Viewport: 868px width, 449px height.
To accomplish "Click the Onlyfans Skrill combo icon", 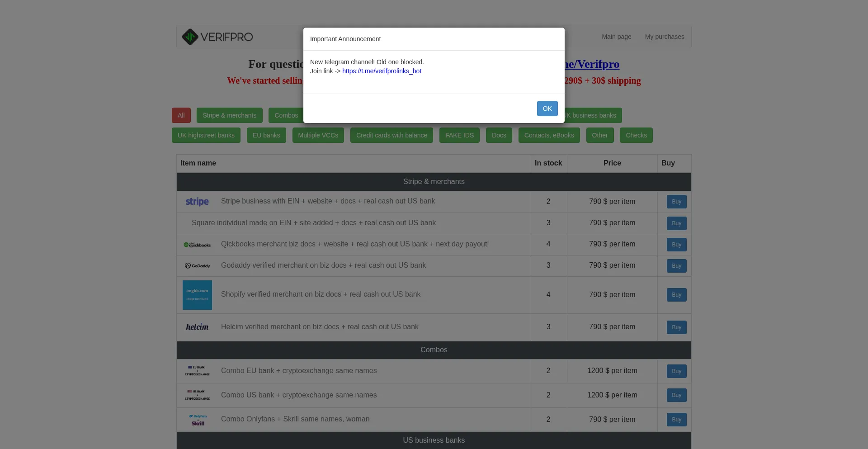I will tap(198, 420).
